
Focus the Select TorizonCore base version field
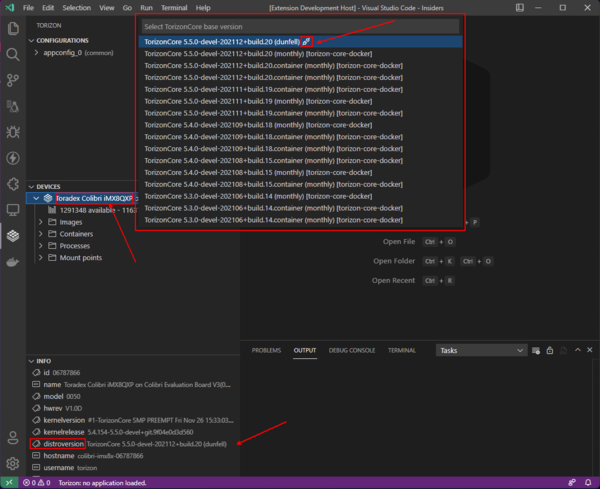point(300,27)
